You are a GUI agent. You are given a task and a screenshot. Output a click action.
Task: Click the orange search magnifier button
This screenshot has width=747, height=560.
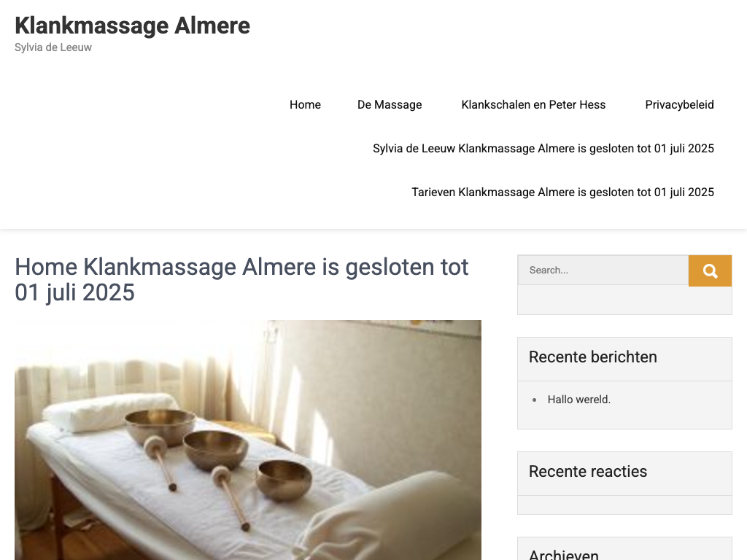[x=710, y=271]
